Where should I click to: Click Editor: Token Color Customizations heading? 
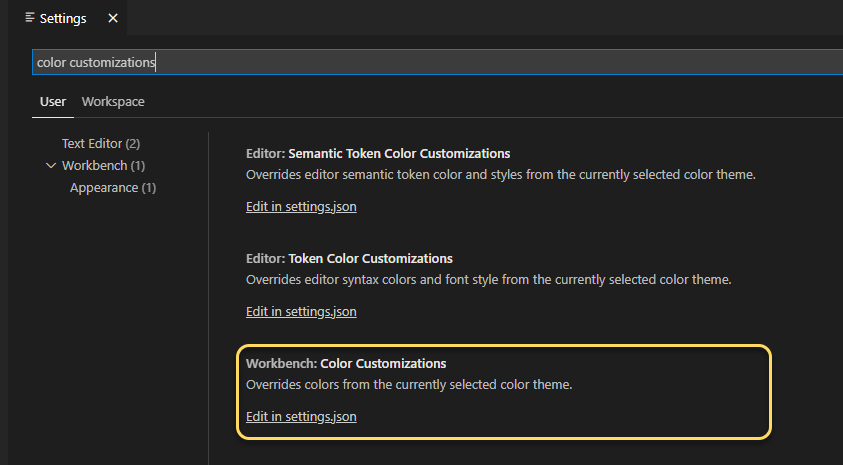tap(349, 258)
